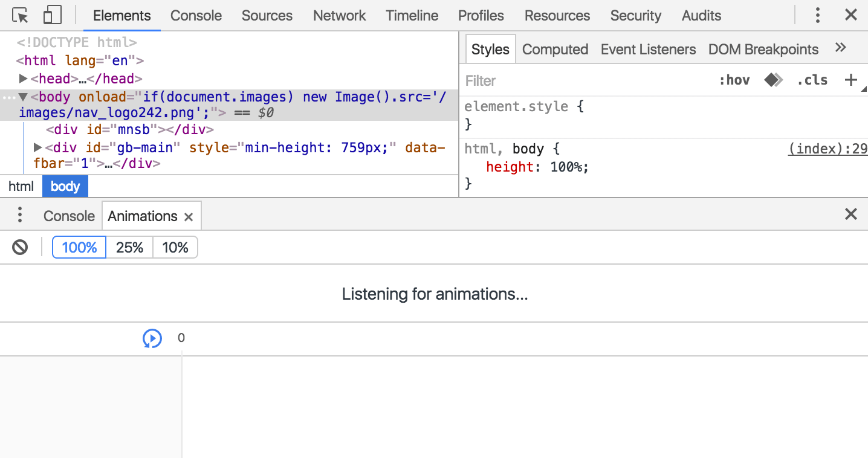Activate the inspect element picker icon
868x458 pixels.
[x=21, y=15]
